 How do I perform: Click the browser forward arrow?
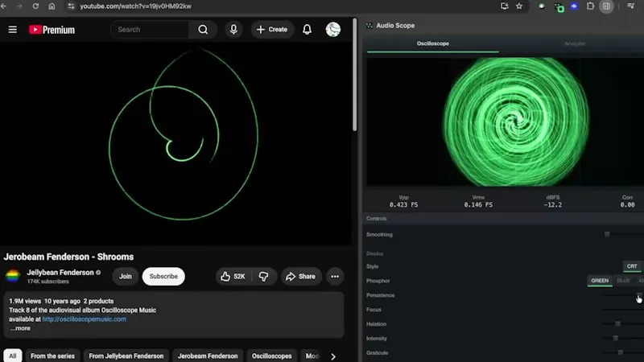[19, 6]
